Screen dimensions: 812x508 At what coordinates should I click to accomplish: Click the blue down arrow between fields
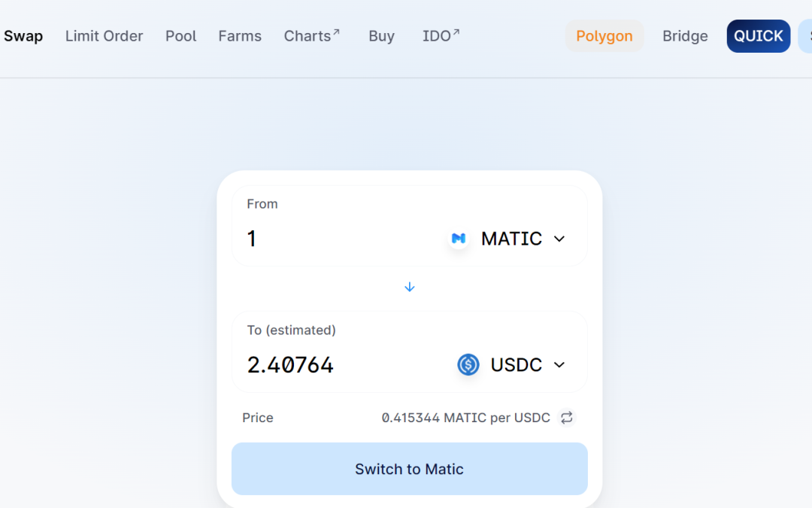pos(410,287)
